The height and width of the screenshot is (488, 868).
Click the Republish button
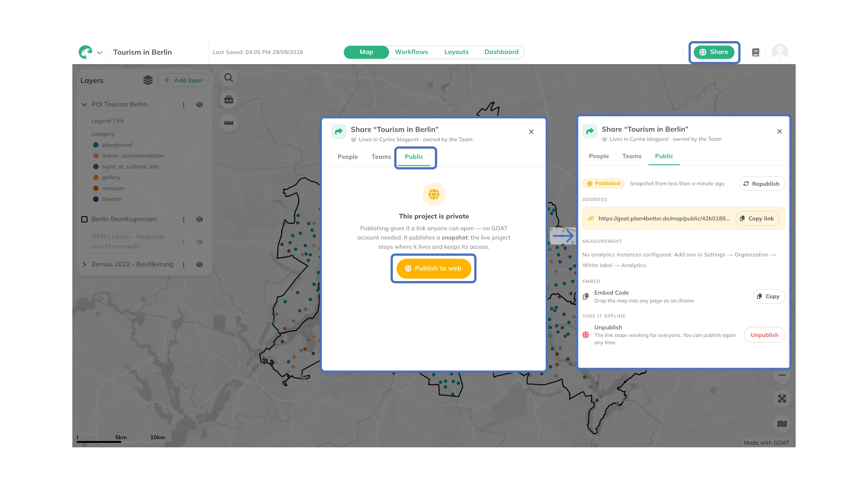click(x=762, y=183)
